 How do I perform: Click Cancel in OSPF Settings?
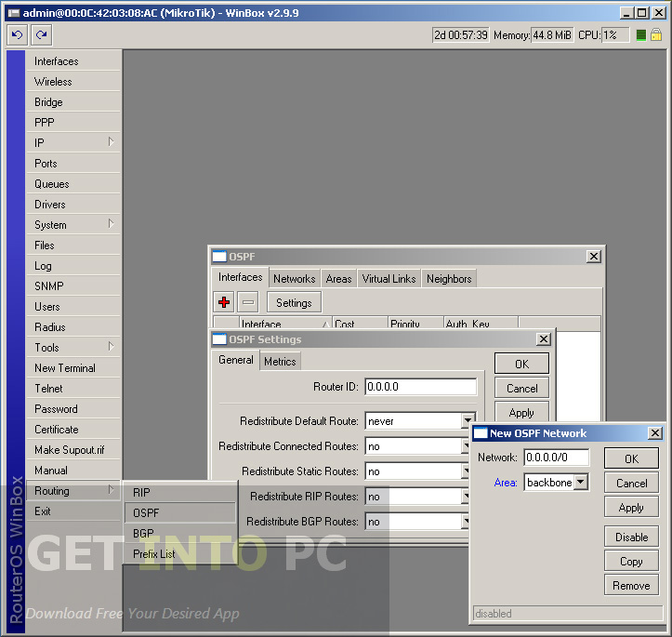[x=521, y=388]
